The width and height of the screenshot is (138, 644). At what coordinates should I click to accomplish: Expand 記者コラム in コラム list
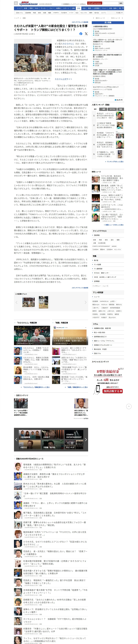coord(108,353)
